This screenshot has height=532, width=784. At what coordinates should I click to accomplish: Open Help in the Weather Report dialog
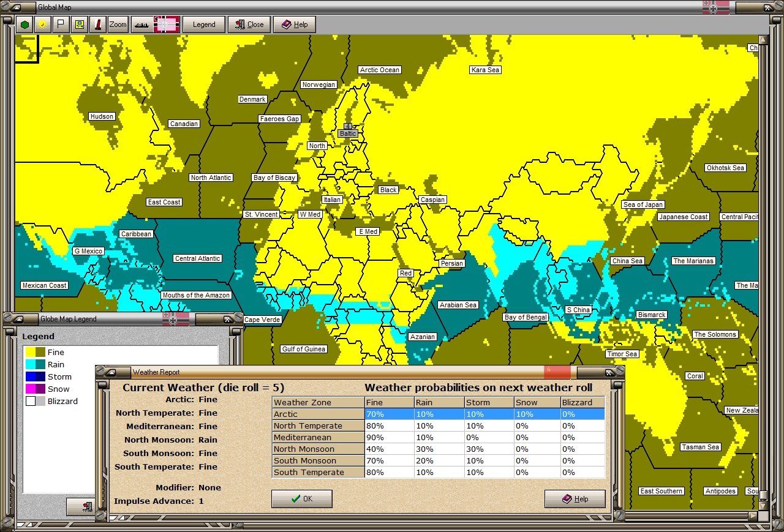(575, 499)
